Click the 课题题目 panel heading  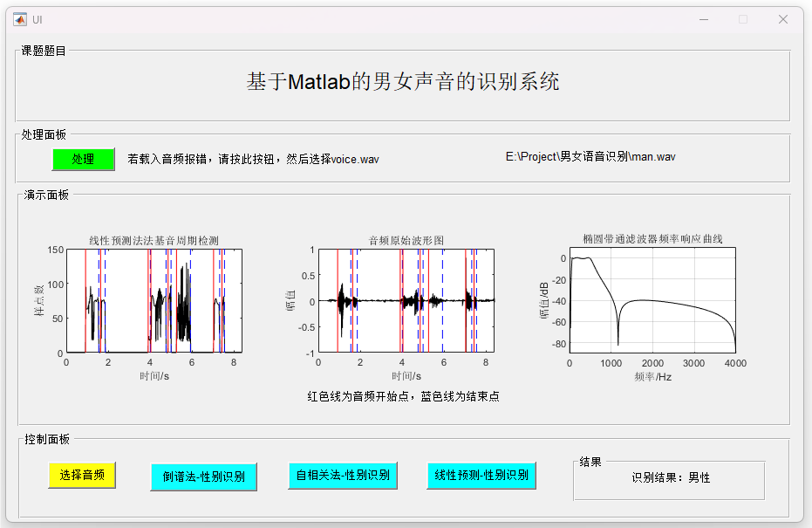44,51
